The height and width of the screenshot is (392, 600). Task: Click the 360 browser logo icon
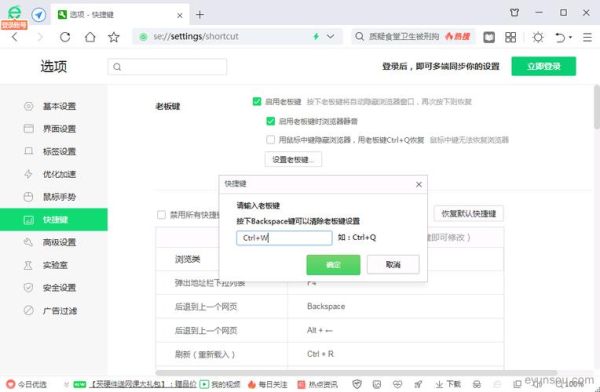[x=14, y=13]
